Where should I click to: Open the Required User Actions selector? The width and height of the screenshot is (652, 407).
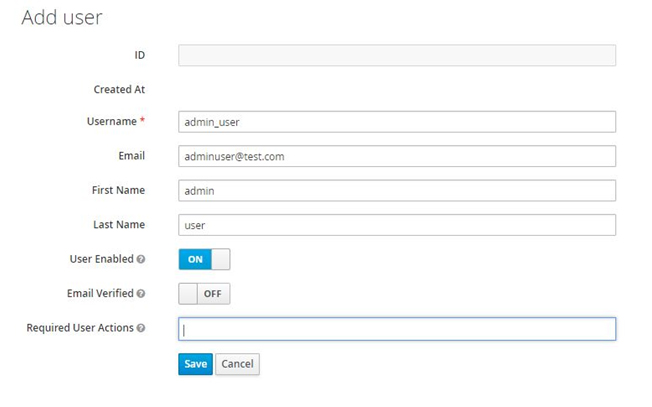click(396, 329)
